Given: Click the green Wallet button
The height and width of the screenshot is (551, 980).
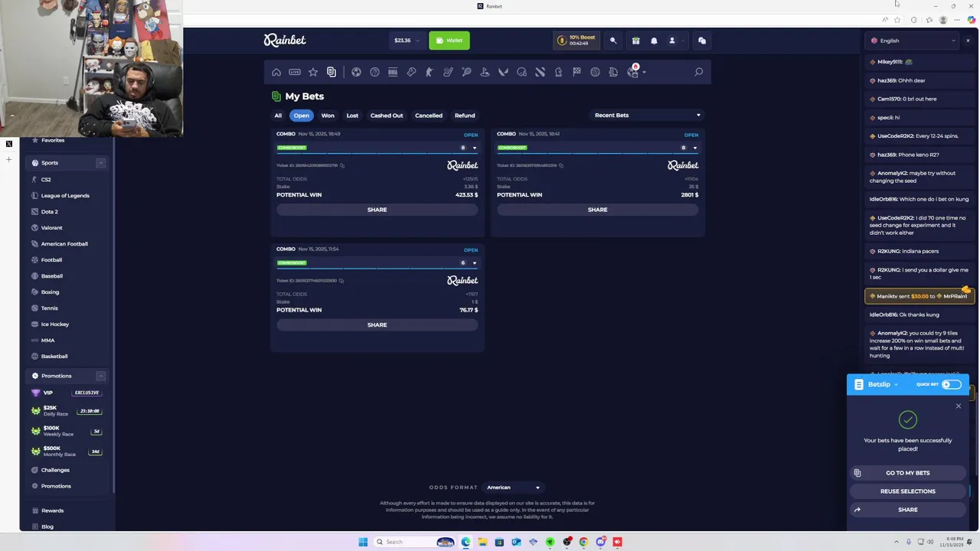Looking at the screenshot, I should [x=449, y=41].
